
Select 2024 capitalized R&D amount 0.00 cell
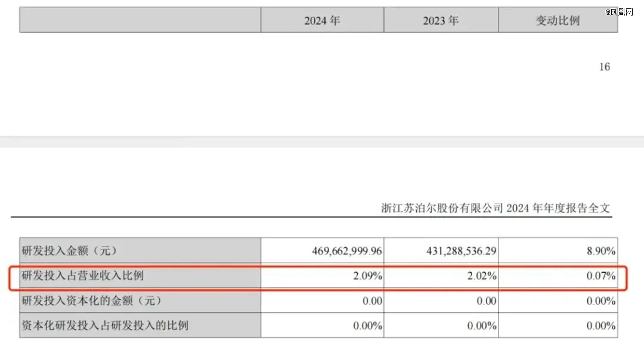pyautogui.click(x=372, y=301)
